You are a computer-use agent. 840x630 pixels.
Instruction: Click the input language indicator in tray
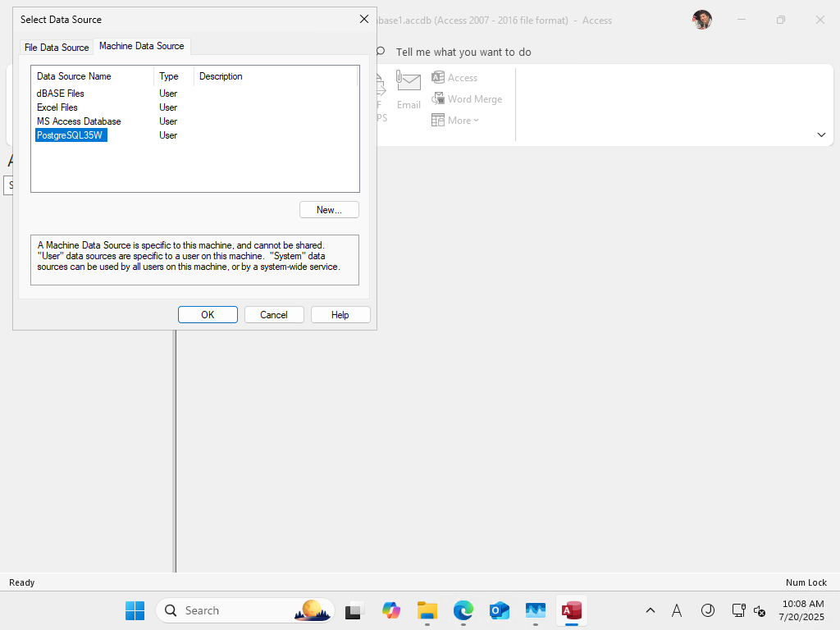pyautogui.click(x=677, y=610)
